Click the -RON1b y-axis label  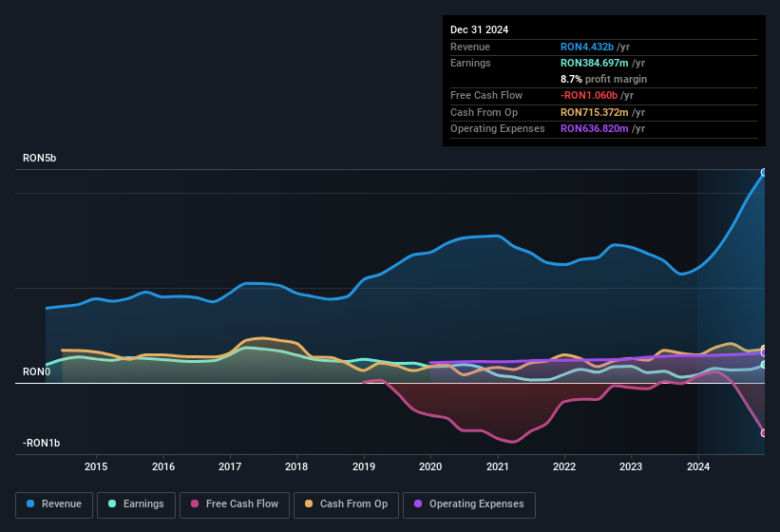click(x=41, y=443)
